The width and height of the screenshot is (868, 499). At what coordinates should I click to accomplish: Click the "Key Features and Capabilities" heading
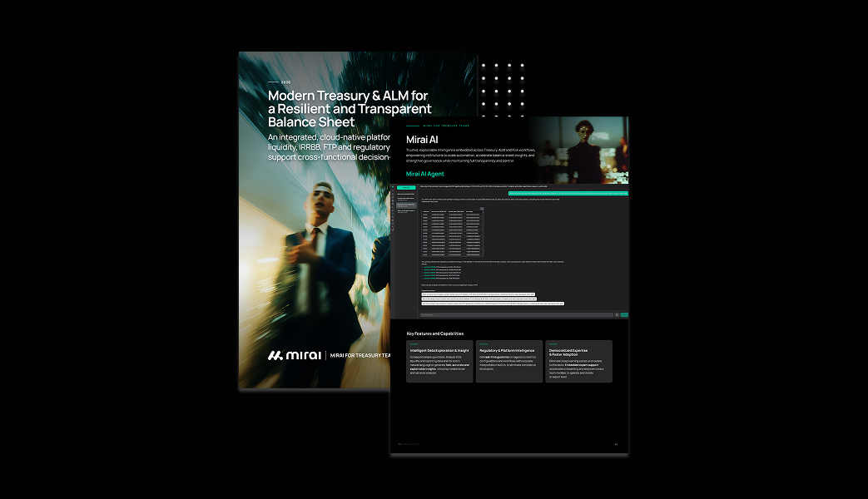[435, 333]
